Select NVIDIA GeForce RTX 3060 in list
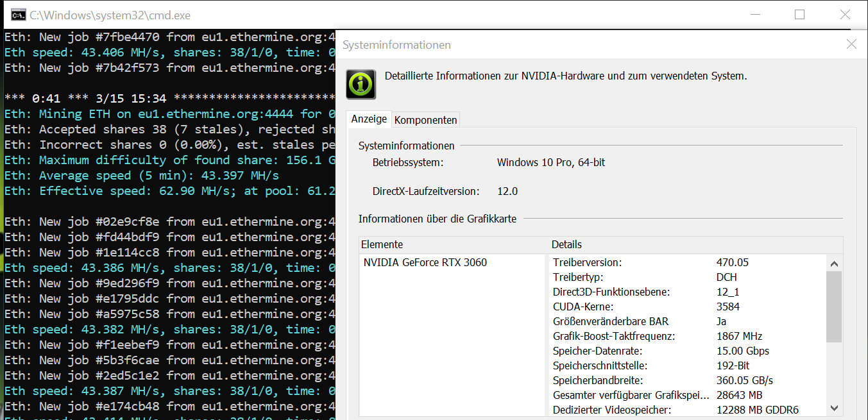The width and height of the screenshot is (868, 420). pyautogui.click(x=425, y=262)
